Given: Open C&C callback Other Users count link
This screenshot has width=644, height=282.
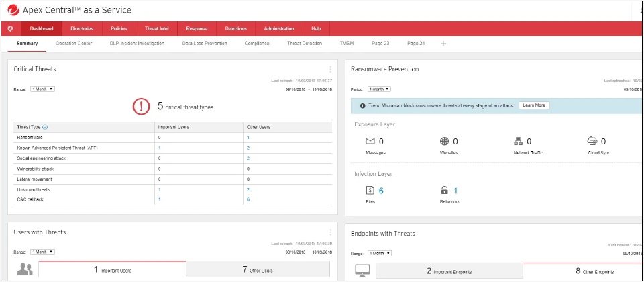Looking at the screenshot, I should tap(248, 199).
